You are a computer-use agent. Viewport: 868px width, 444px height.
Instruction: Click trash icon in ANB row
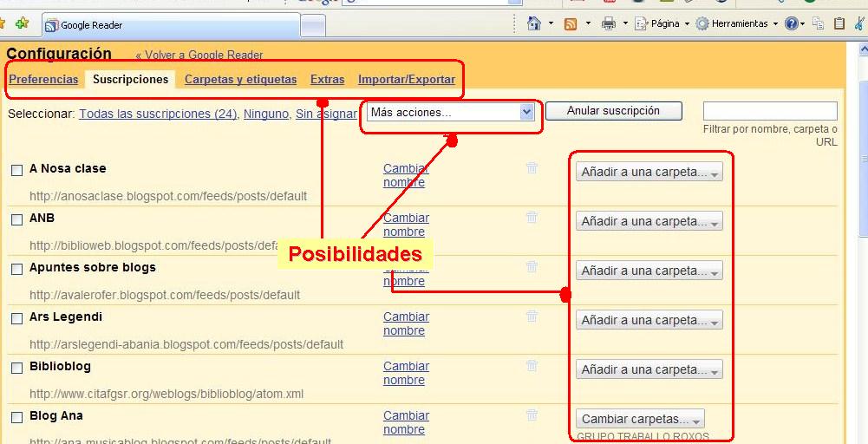532,217
